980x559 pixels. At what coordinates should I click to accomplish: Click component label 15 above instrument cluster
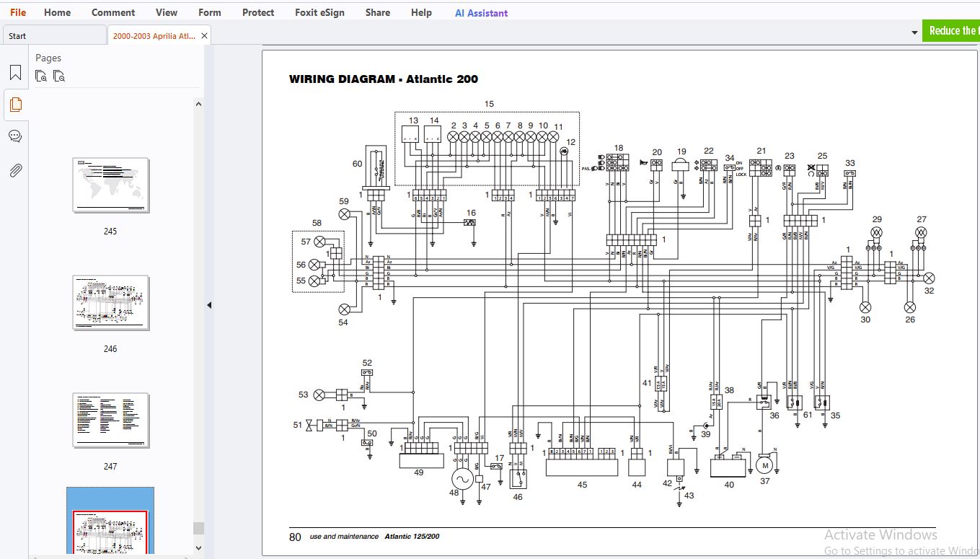pyautogui.click(x=489, y=104)
